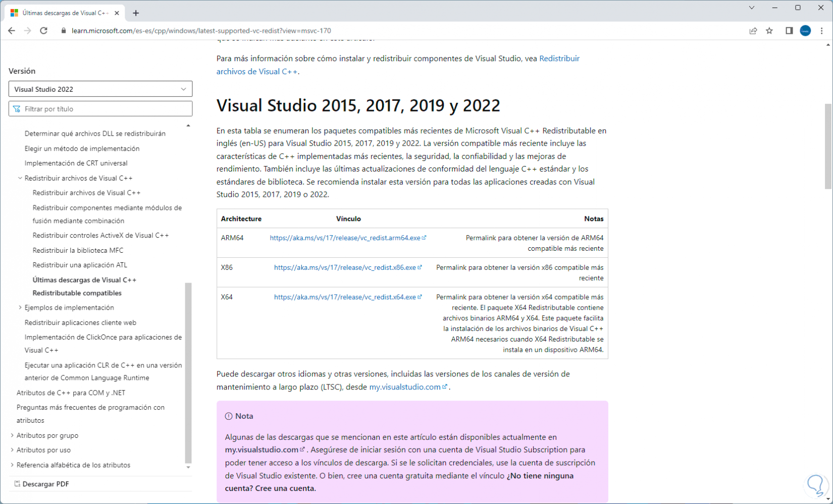This screenshot has height=504, width=833.
Task: Click the sidebar tree scroll-down arrow
Action: (188, 468)
